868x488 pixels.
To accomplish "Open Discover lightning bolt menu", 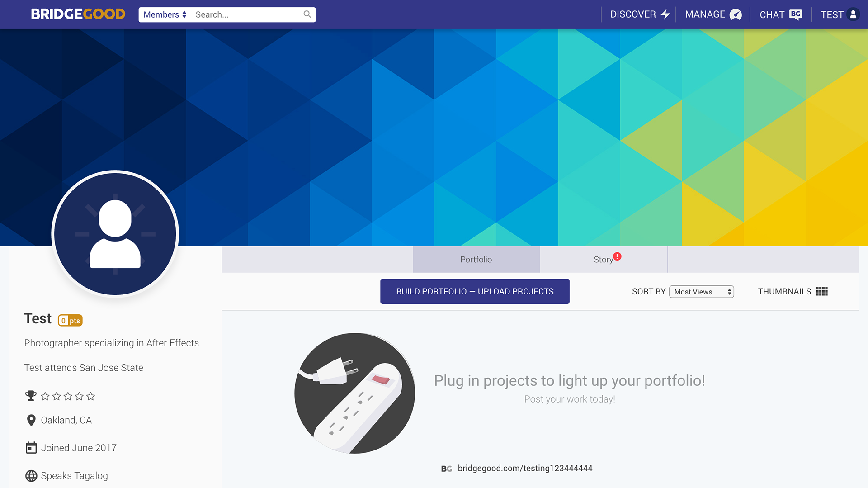I will tap(665, 14).
